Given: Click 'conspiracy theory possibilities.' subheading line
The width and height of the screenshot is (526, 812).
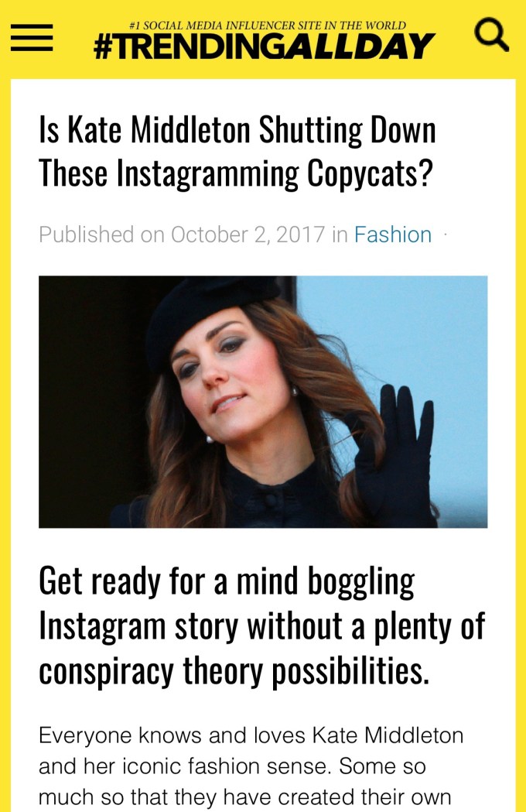Looking at the screenshot, I should point(234,670).
